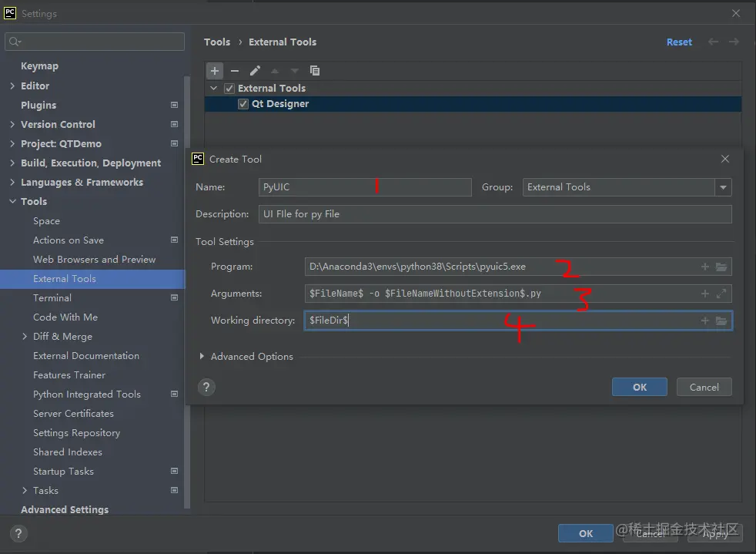Expand the Version Control settings node
Screen dimensions: 756x554
(x=12, y=124)
